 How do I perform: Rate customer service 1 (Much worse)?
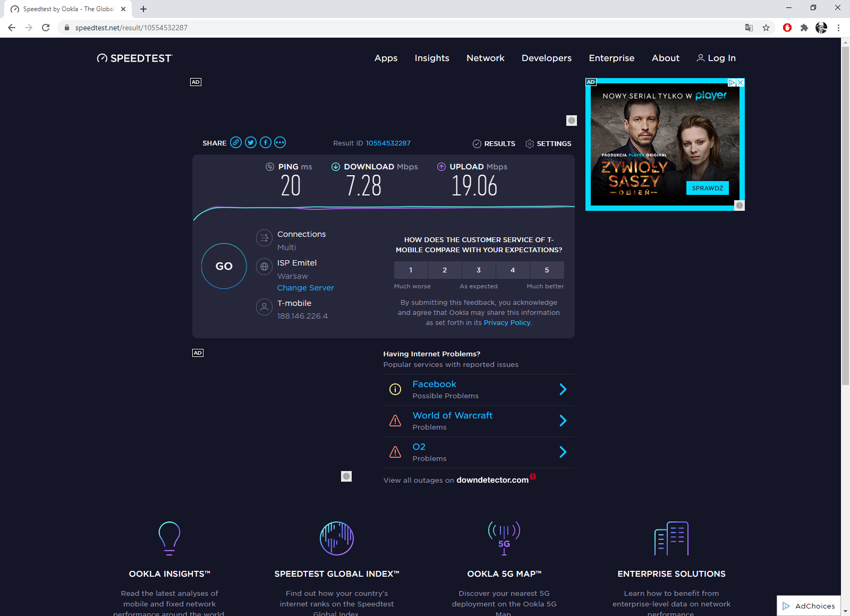pos(411,270)
